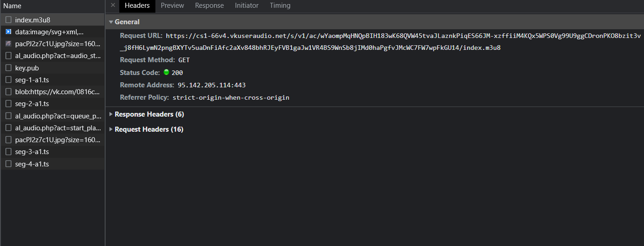Image resolution: width=644 pixels, height=246 pixels.
Task: Close the request details panel
Action: pyautogui.click(x=113, y=5)
